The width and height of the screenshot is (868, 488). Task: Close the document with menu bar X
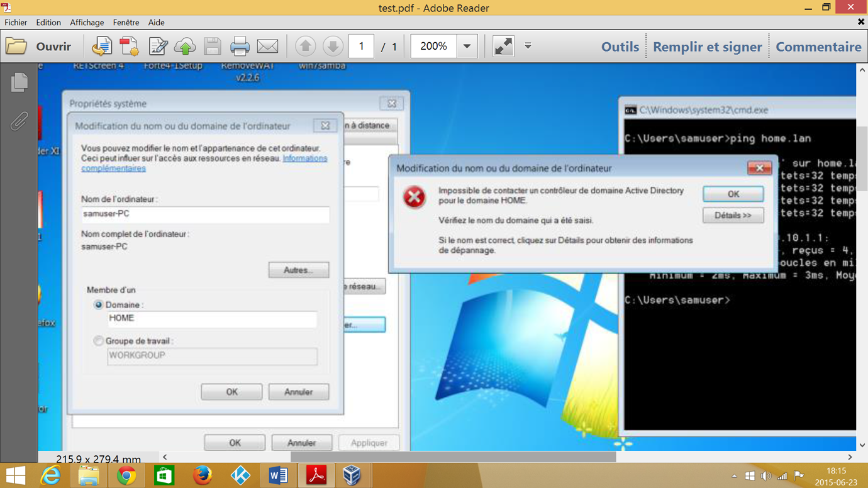(x=860, y=22)
